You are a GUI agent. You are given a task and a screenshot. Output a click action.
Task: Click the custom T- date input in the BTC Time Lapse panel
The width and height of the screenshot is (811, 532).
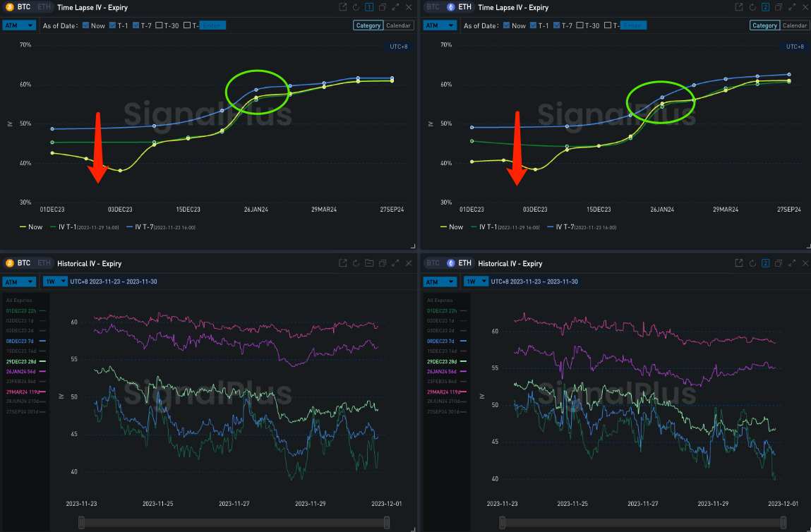(x=212, y=25)
